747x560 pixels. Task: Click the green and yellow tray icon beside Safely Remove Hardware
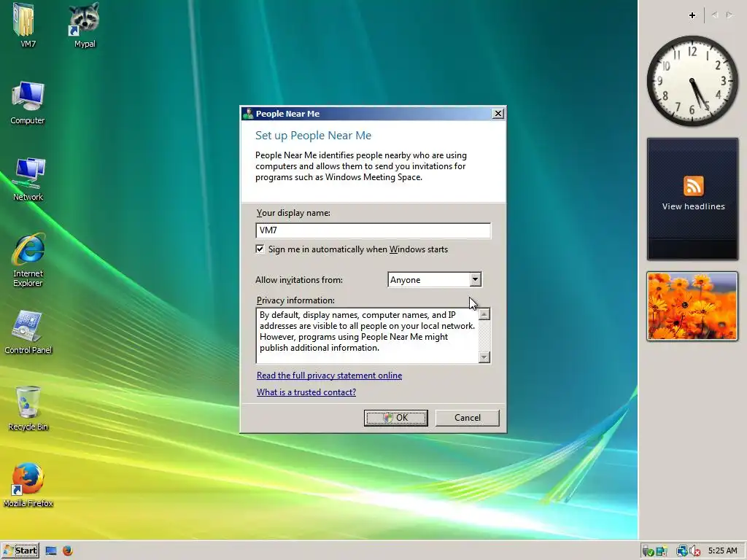click(661, 551)
